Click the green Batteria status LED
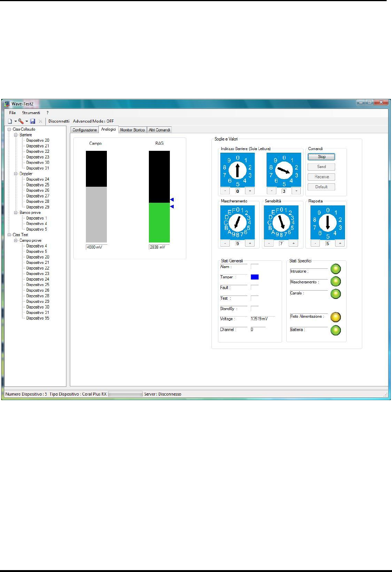 click(x=336, y=330)
